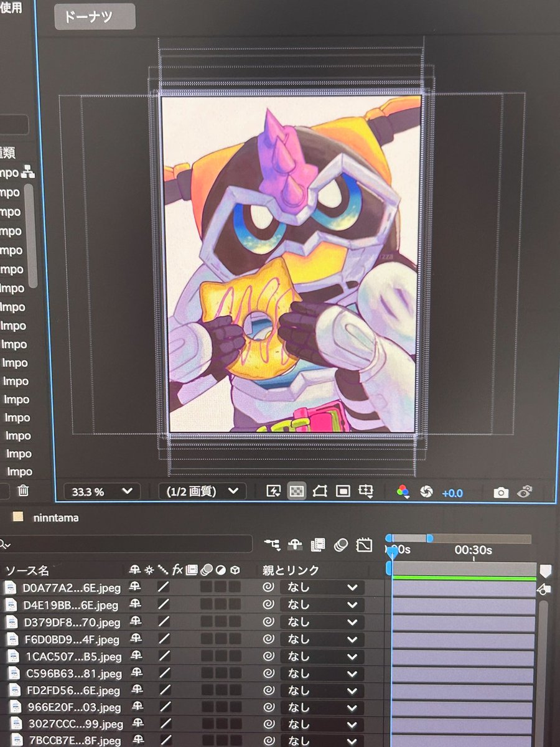Open parent なし dropdown for D379DF8...70.jpeg
The image size is (560, 747).
(x=322, y=621)
